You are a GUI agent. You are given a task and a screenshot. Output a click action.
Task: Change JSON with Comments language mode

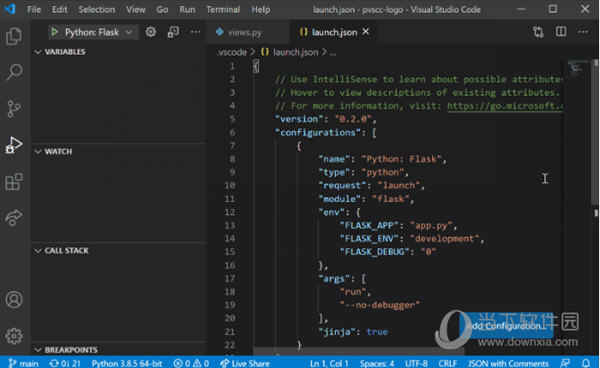508,363
